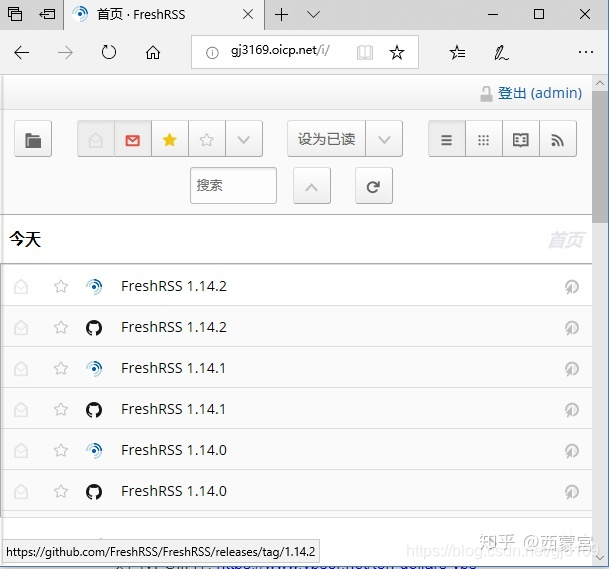
Task: Click FreshRSS logo feed icon on 1.14.0 row
Action: pos(94,451)
